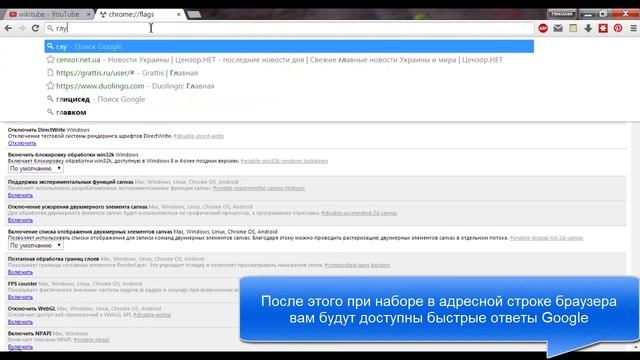Click the #enable-win32k-renderer-lockdown anchor link

(284, 161)
